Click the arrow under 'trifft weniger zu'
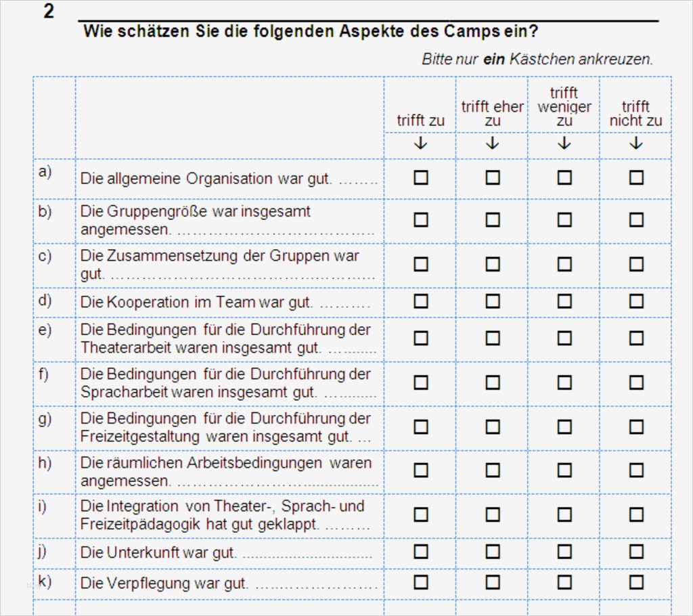This screenshot has height=616, width=693. coord(564,144)
